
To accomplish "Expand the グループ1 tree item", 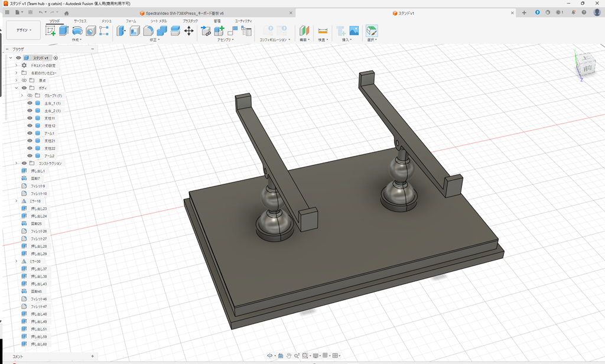I will click(x=21, y=96).
